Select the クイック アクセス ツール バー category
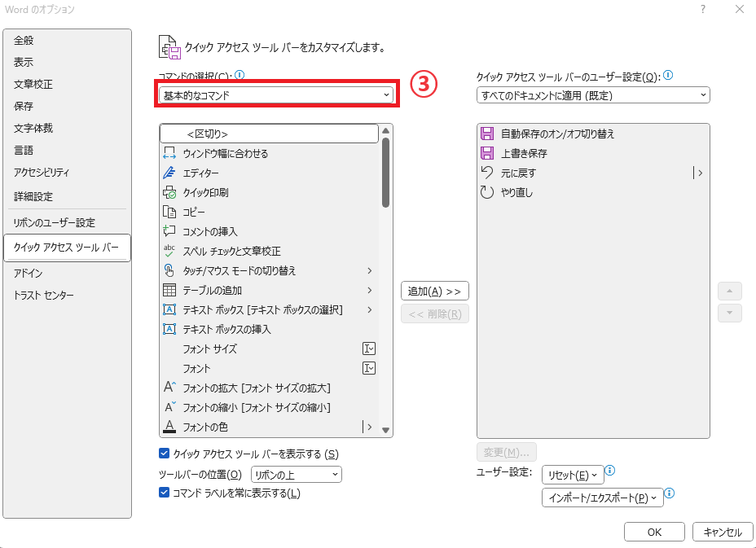The height and width of the screenshot is (548, 756). pyautogui.click(x=67, y=248)
